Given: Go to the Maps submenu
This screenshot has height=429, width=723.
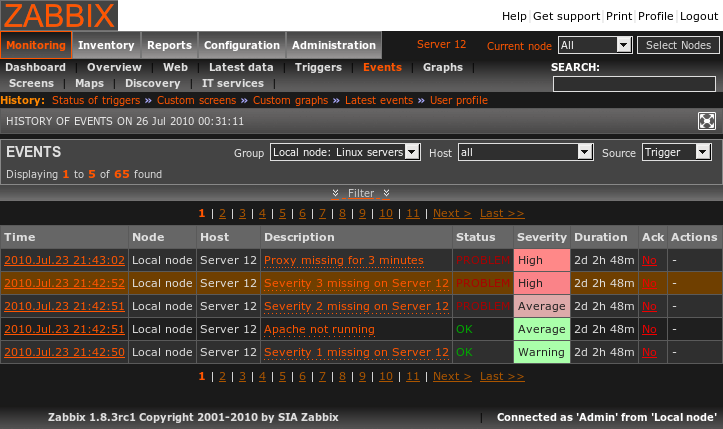Looking at the screenshot, I should coord(89,83).
